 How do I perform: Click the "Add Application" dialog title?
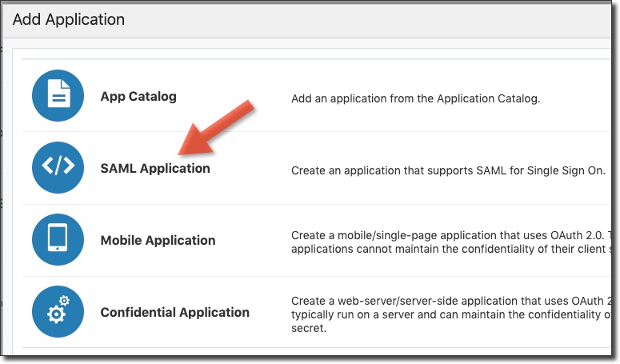coord(69,19)
